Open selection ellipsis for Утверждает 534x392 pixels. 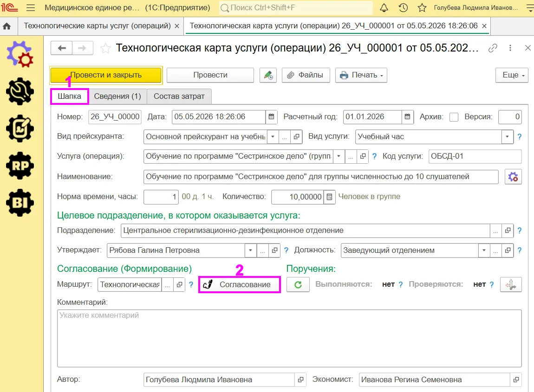click(262, 251)
